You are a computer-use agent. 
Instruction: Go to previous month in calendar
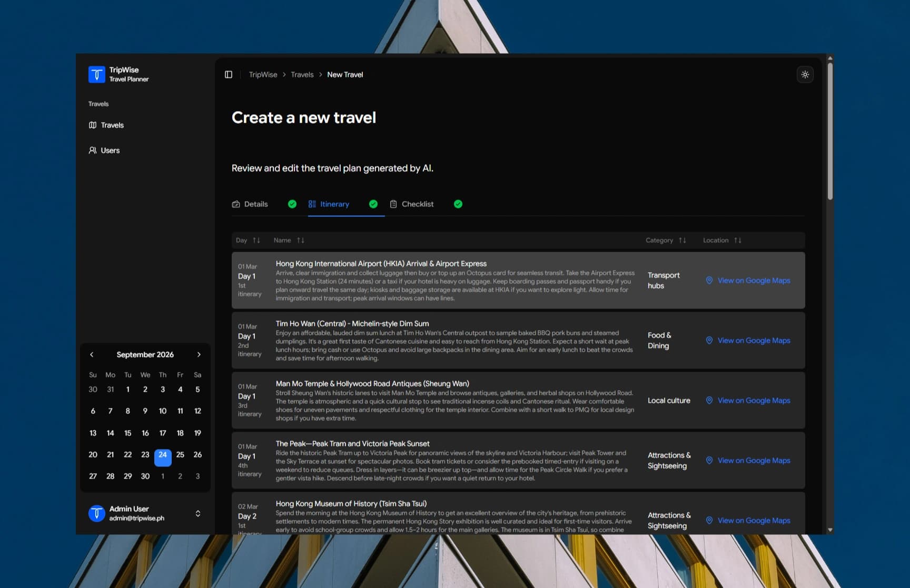tap(92, 355)
